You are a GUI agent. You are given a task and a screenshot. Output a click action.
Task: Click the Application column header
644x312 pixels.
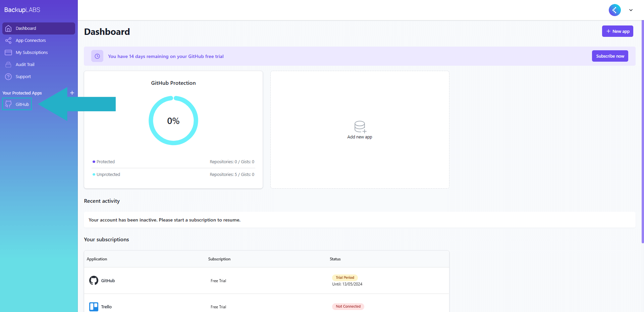97,259
